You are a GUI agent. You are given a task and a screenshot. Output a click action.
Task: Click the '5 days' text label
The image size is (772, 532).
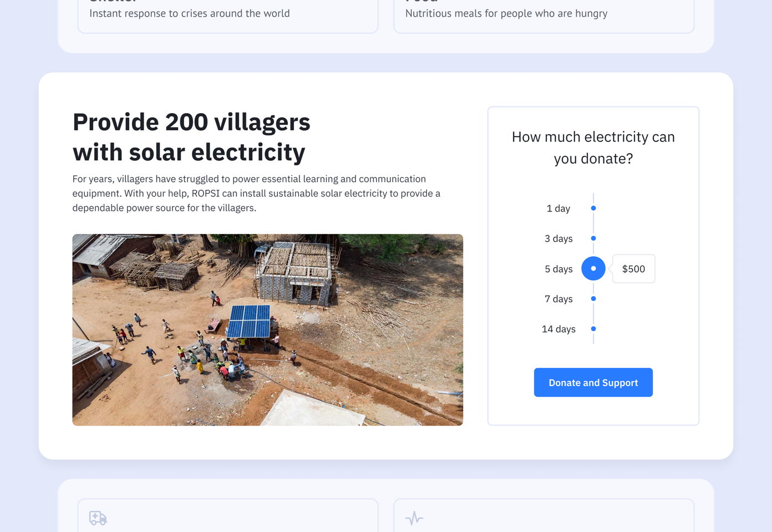(558, 268)
